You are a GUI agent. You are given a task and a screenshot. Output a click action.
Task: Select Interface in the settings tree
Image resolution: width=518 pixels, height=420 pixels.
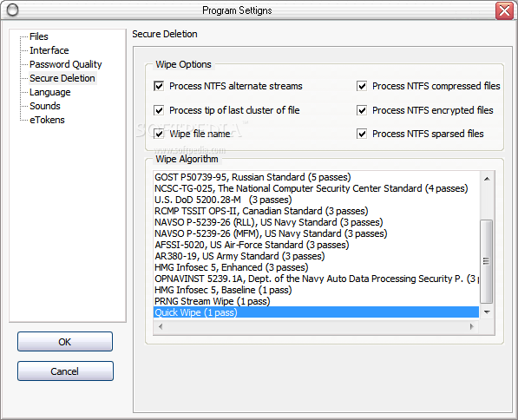(x=49, y=50)
